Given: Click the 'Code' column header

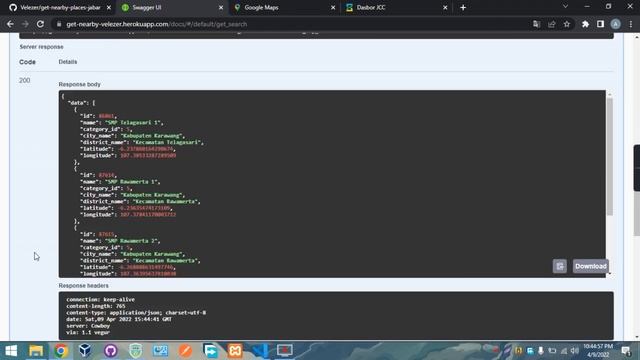Looking at the screenshot, I should click(x=27, y=62).
